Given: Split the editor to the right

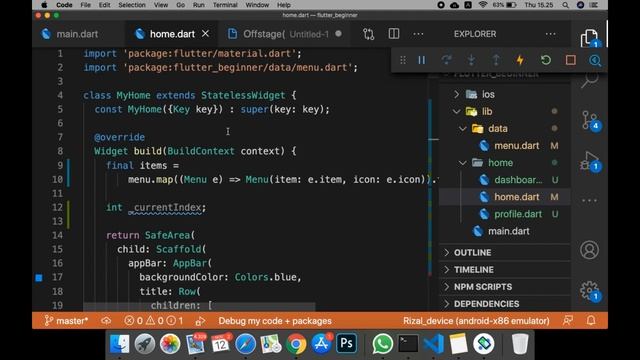Looking at the screenshot, I should [394, 34].
